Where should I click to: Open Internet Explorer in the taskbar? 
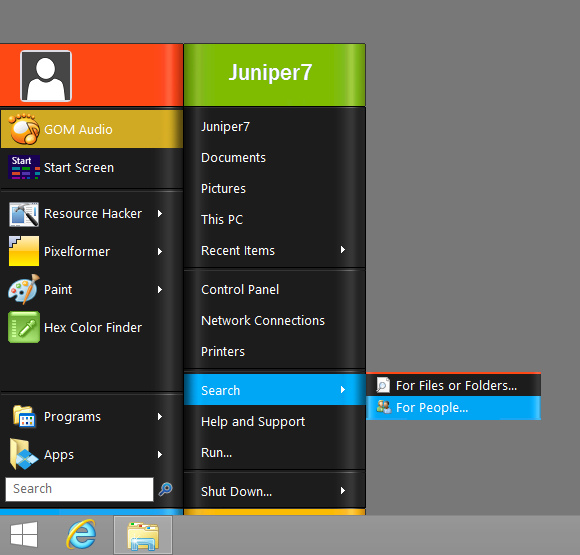tap(81, 535)
